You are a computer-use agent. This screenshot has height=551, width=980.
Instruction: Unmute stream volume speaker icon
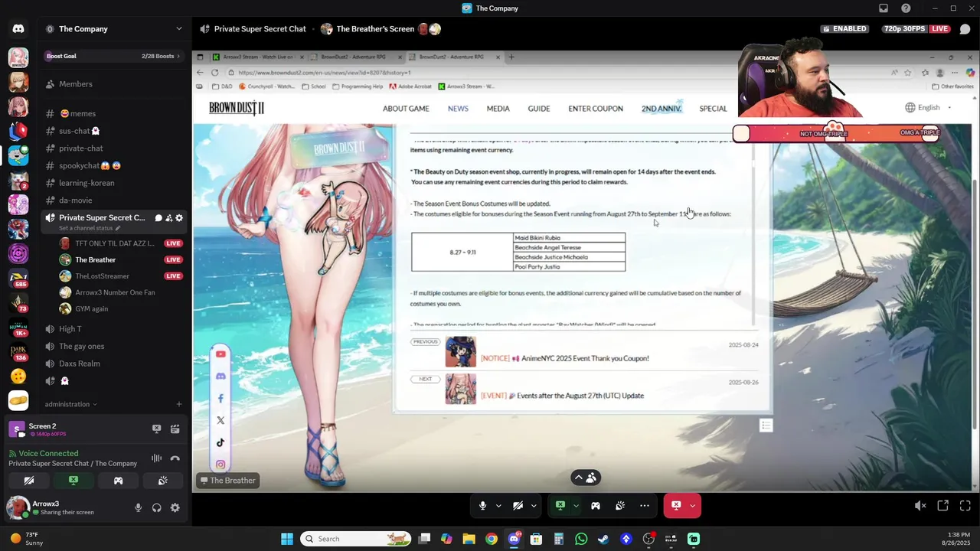pyautogui.click(x=920, y=506)
